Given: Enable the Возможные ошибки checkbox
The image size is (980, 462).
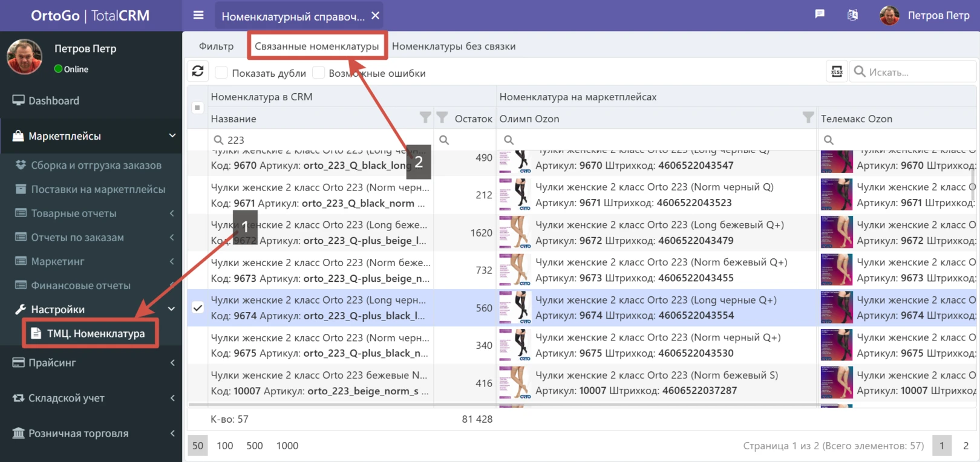Looking at the screenshot, I should click(x=318, y=73).
